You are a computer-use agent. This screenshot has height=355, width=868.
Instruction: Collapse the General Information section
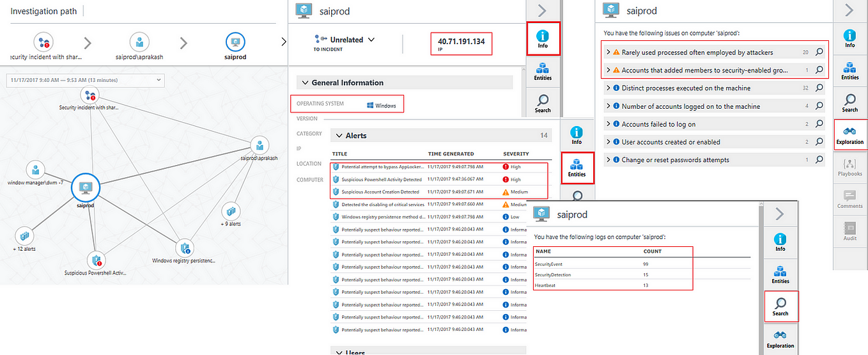(x=304, y=83)
